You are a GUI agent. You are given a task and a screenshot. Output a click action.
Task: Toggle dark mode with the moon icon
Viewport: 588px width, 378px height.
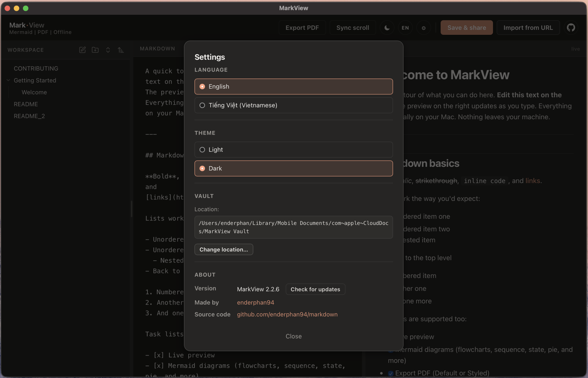(x=387, y=28)
